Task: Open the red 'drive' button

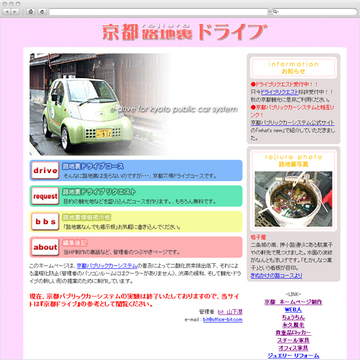Action: (45, 171)
